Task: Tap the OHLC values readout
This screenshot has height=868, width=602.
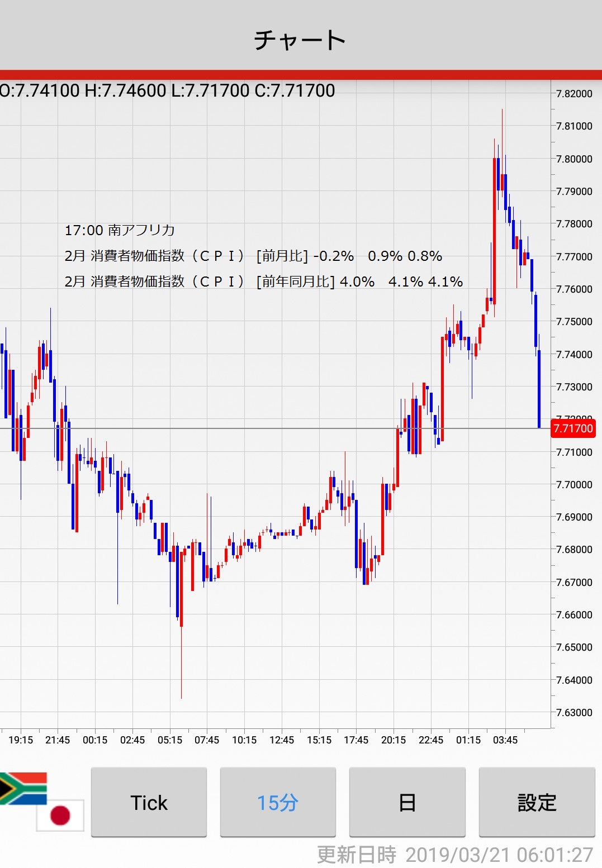Action: pyautogui.click(x=168, y=90)
